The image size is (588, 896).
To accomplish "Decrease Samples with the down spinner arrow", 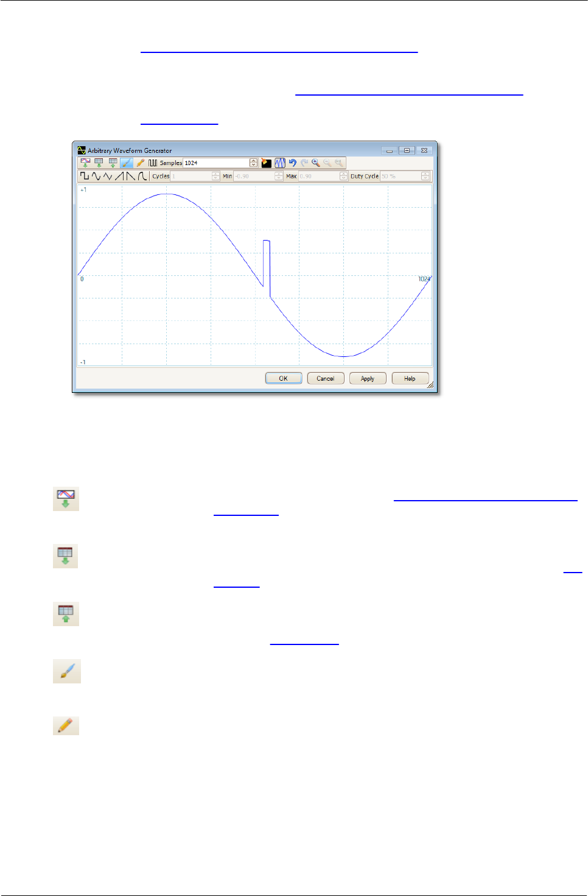I will 254,165.
